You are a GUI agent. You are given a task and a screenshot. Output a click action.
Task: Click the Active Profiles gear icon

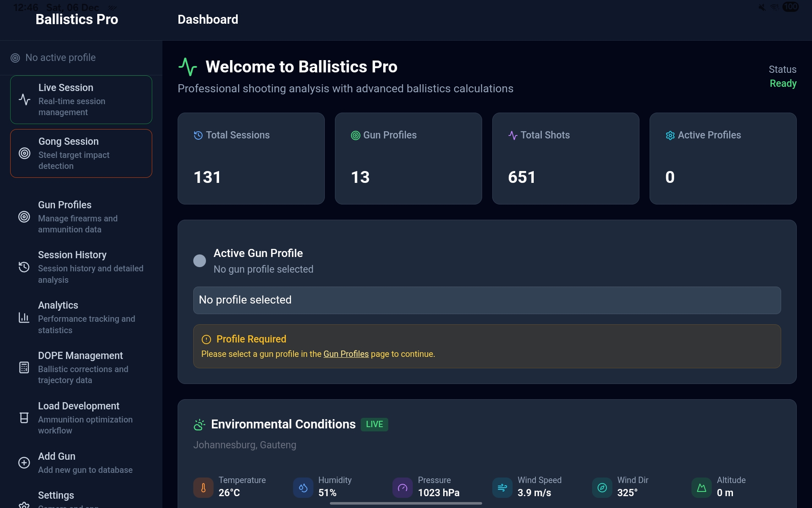[x=670, y=135]
